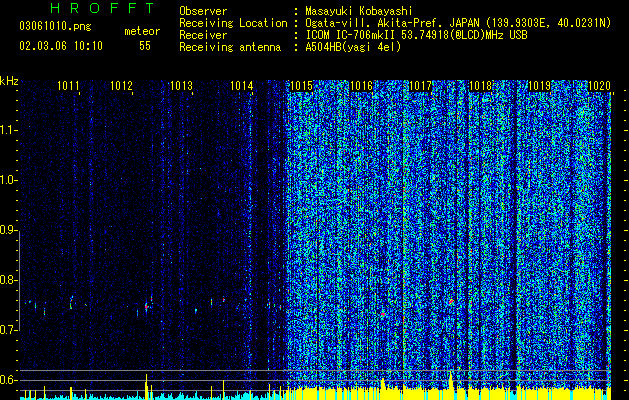The width and height of the screenshot is (629, 400).
Task: Click time marker 1019
Action: click(540, 85)
